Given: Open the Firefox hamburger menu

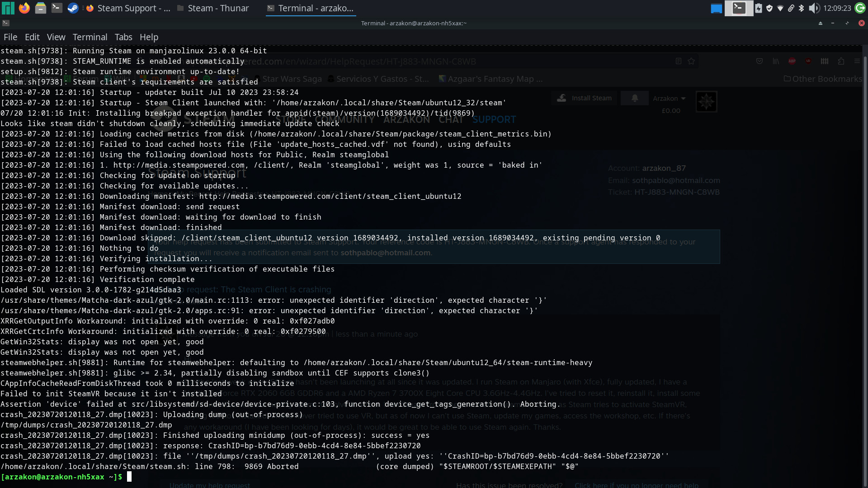Looking at the screenshot, I should pyautogui.click(x=858, y=61).
